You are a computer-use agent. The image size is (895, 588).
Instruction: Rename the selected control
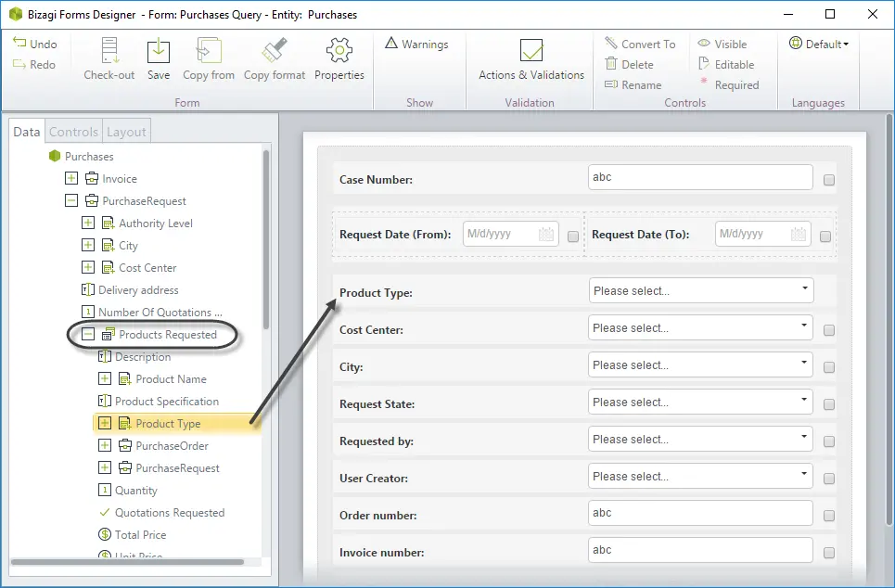click(633, 85)
